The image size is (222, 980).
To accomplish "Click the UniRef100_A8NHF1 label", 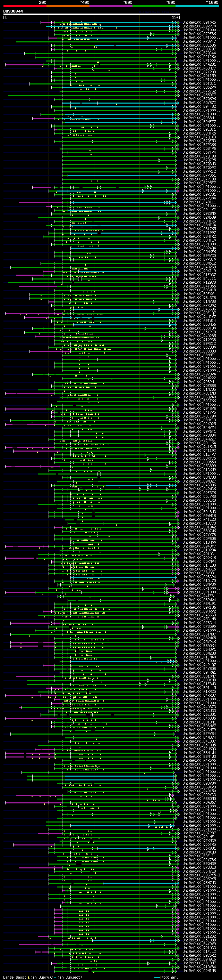I will coord(199,355).
